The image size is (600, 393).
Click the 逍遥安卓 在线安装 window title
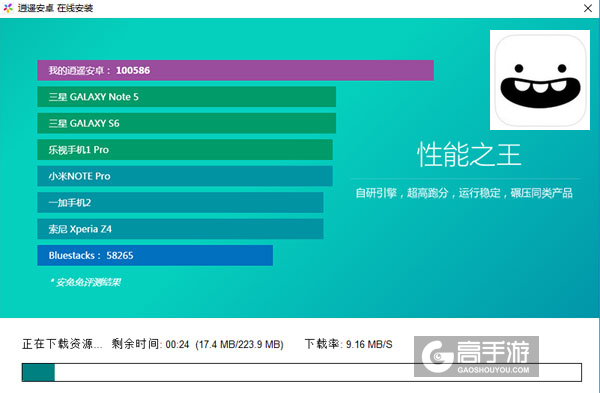pos(55,8)
